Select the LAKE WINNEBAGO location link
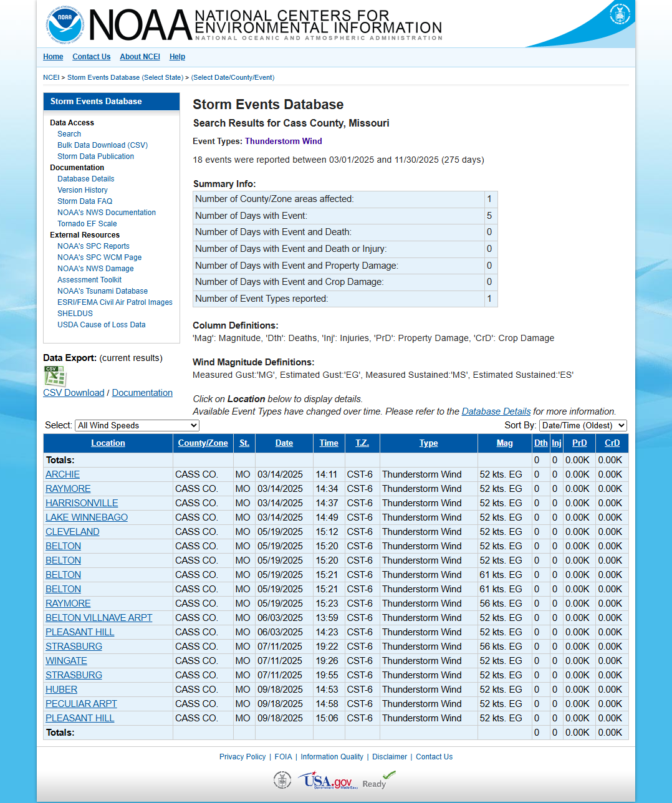Image resolution: width=672 pixels, height=803 pixels. coord(87,517)
